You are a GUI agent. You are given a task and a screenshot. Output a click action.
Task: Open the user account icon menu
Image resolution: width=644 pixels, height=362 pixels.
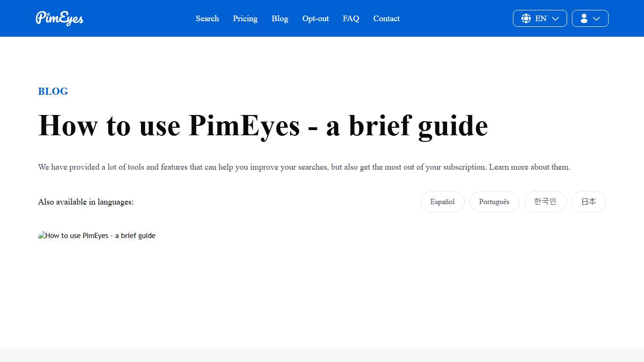click(590, 18)
